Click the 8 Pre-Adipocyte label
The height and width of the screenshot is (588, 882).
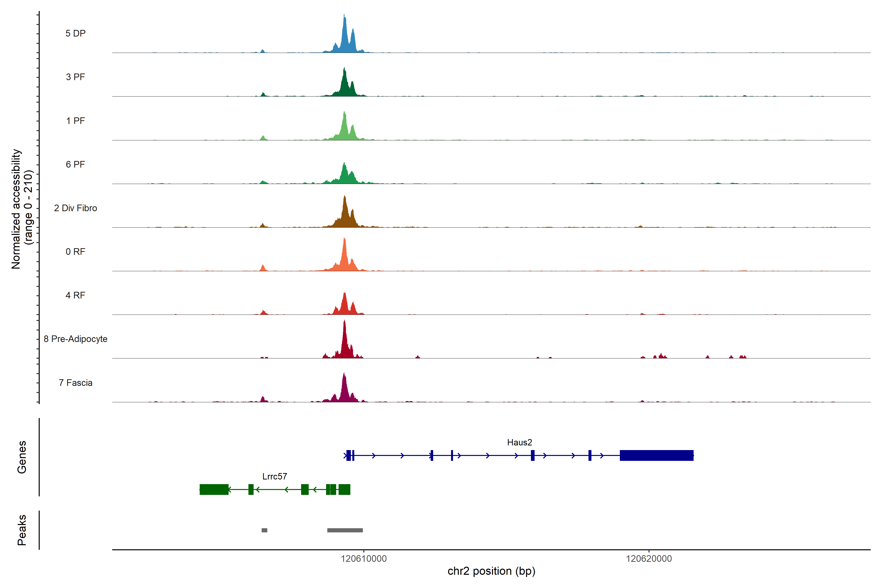tap(75, 339)
